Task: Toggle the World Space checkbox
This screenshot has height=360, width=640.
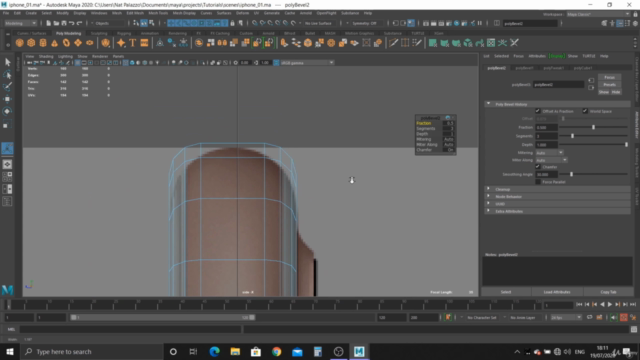Action: click(585, 111)
